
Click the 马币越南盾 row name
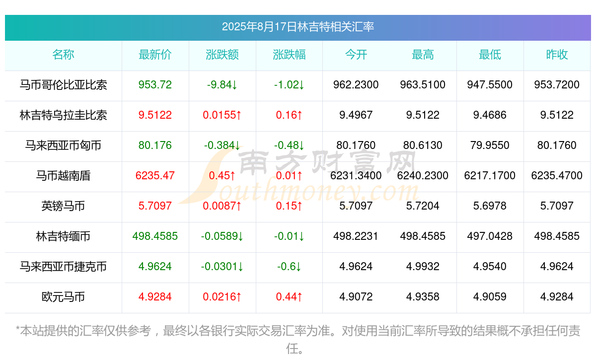pyautogui.click(x=63, y=176)
